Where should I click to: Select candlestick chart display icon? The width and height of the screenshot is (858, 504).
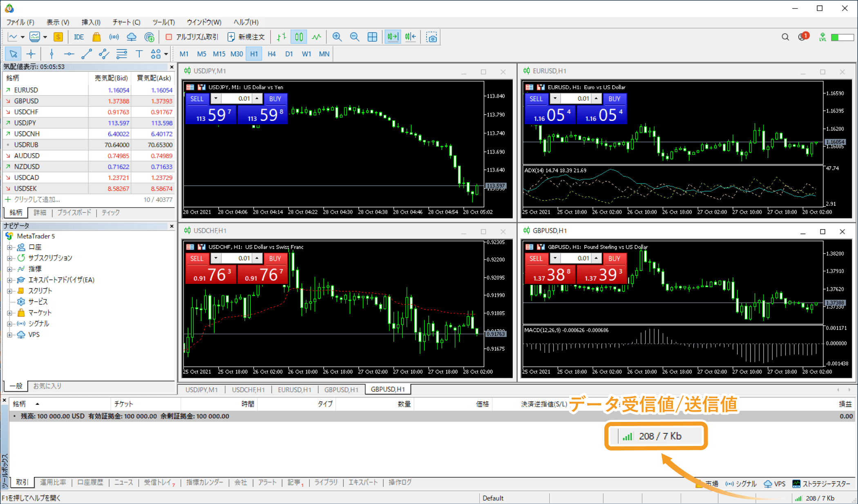pyautogui.click(x=299, y=37)
